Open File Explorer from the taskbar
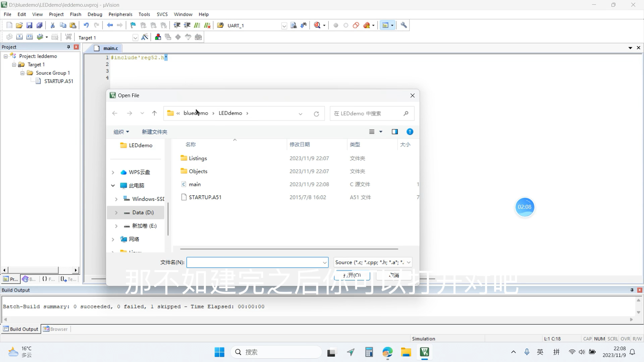Image resolution: width=644 pixels, height=362 pixels. pos(406,352)
